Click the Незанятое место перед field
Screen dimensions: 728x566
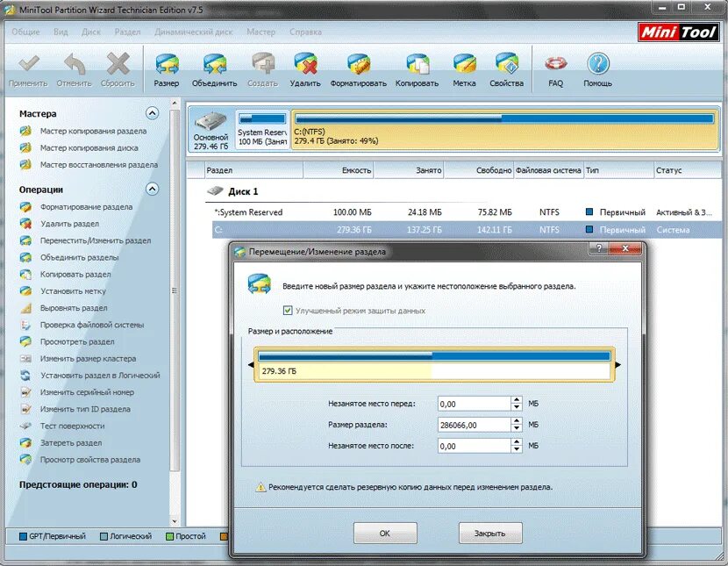click(474, 404)
